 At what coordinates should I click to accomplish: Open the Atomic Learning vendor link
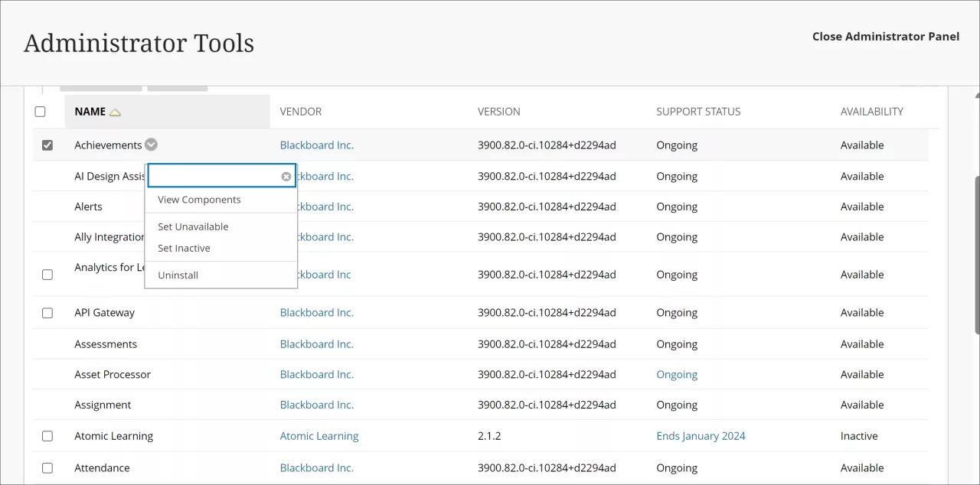click(x=319, y=435)
